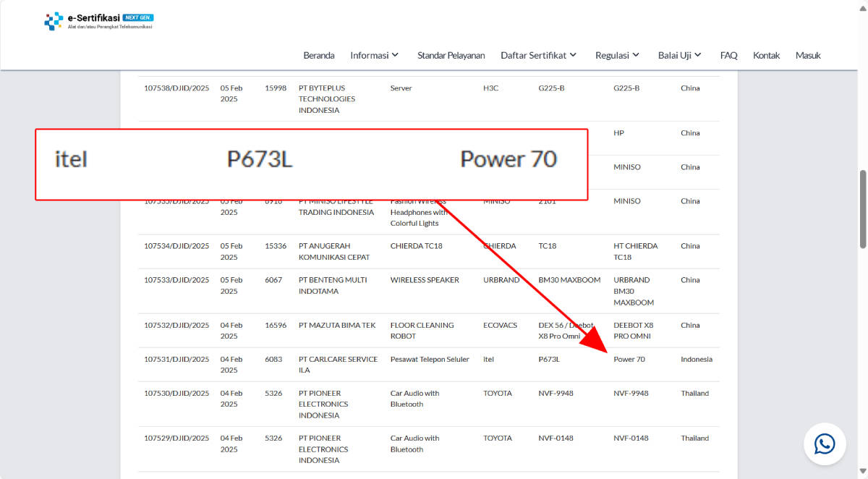Expand the Regulasi dropdown menu
The image size is (868, 479).
(x=618, y=55)
